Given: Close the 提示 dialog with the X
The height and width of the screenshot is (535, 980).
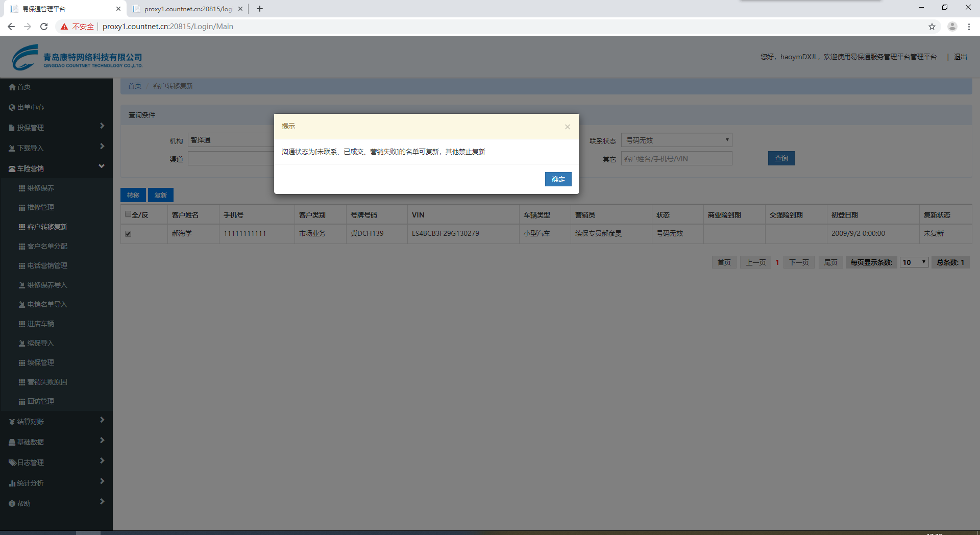Looking at the screenshot, I should (567, 127).
